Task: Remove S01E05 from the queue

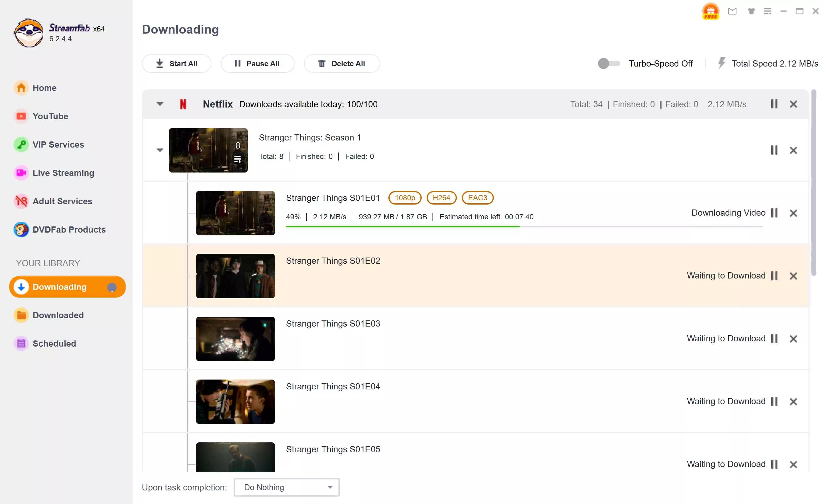Action: [x=793, y=464]
